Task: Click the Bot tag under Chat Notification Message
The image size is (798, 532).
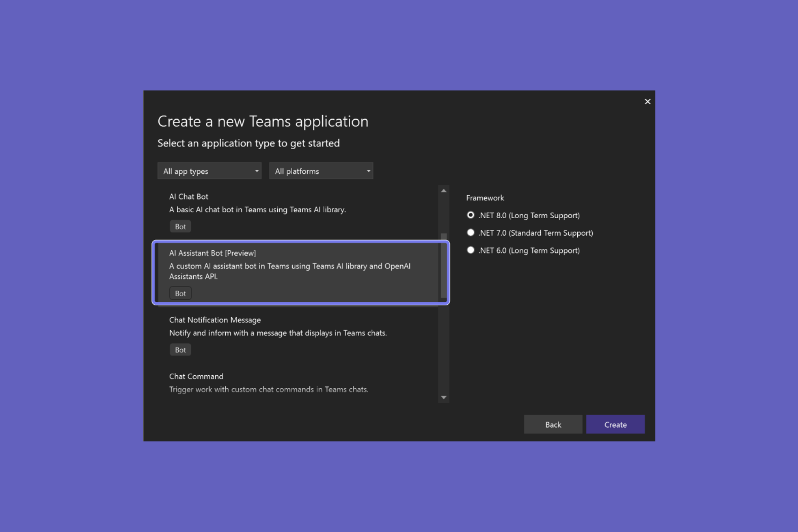Action: (x=180, y=350)
